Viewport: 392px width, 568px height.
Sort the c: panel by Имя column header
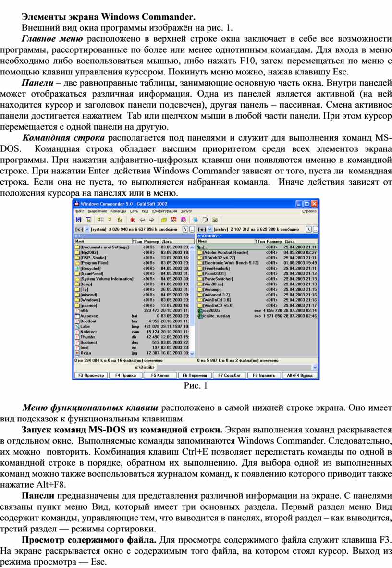[x=103, y=241]
